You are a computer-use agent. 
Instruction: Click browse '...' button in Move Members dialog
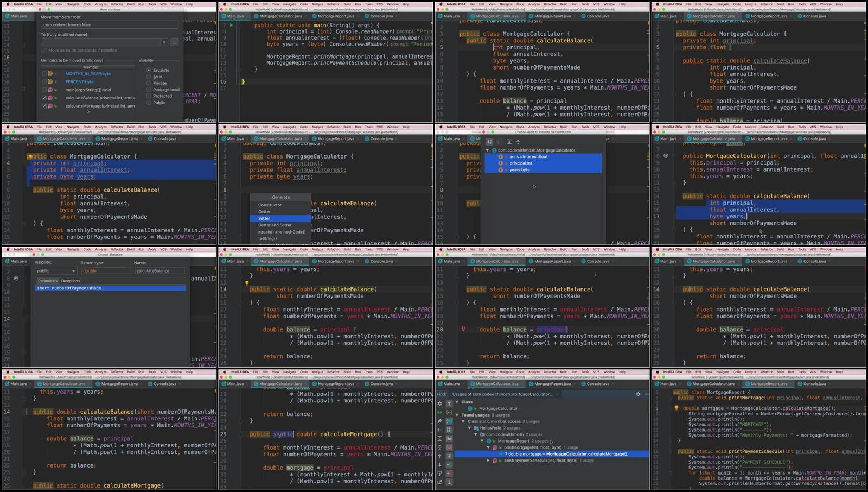[174, 42]
